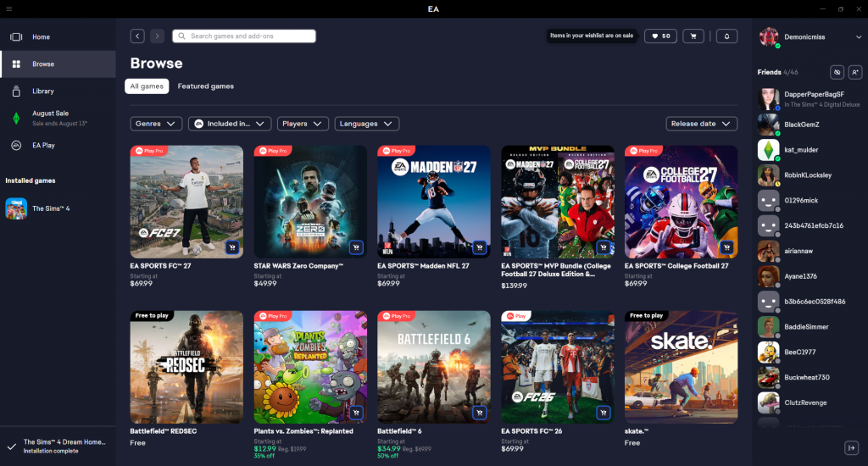Open Plants vs. Zombies: Replanted title link
Viewport: 868px width, 466px height.
pos(303,431)
